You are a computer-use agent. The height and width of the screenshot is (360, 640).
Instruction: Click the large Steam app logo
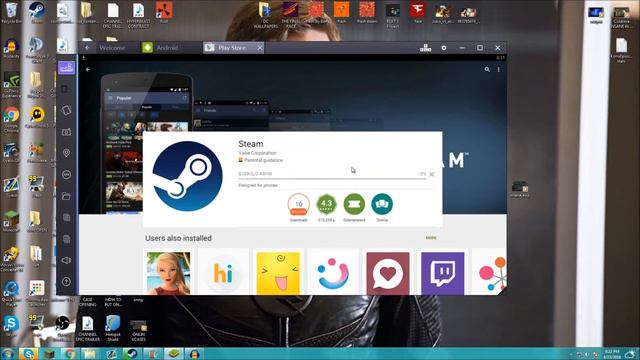tap(187, 176)
